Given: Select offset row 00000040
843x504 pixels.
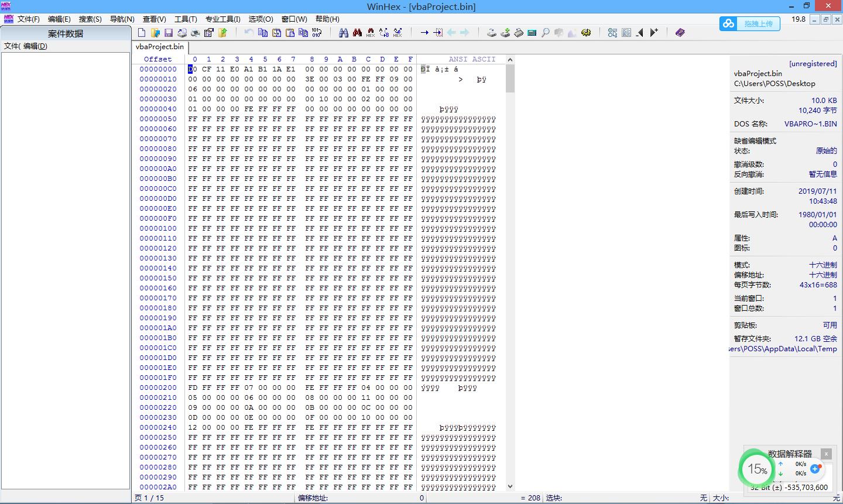Looking at the screenshot, I should click(x=158, y=109).
